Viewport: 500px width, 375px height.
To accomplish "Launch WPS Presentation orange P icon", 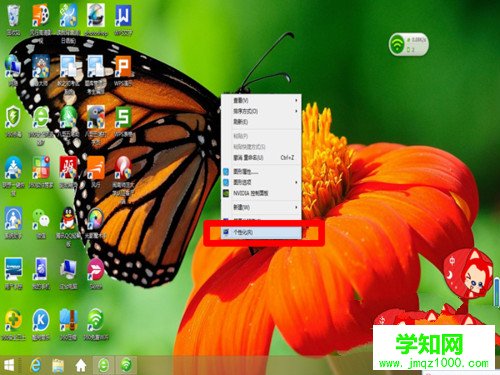I will (123, 66).
